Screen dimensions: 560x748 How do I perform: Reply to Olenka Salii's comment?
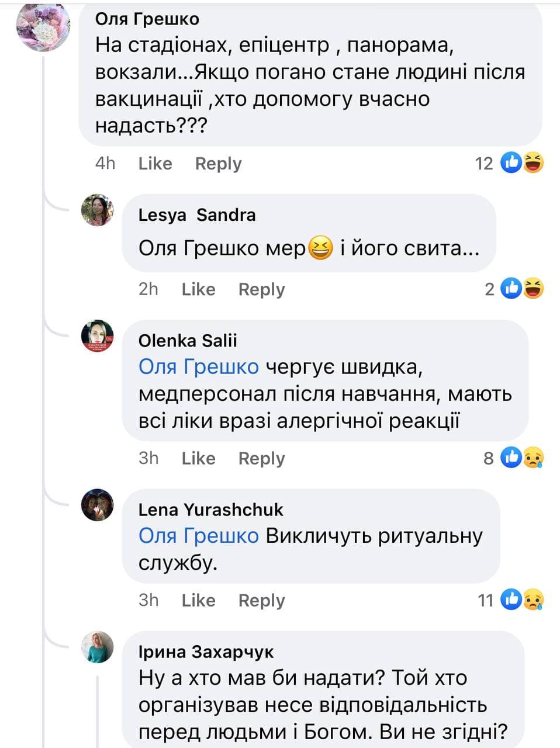(x=261, y=458)
